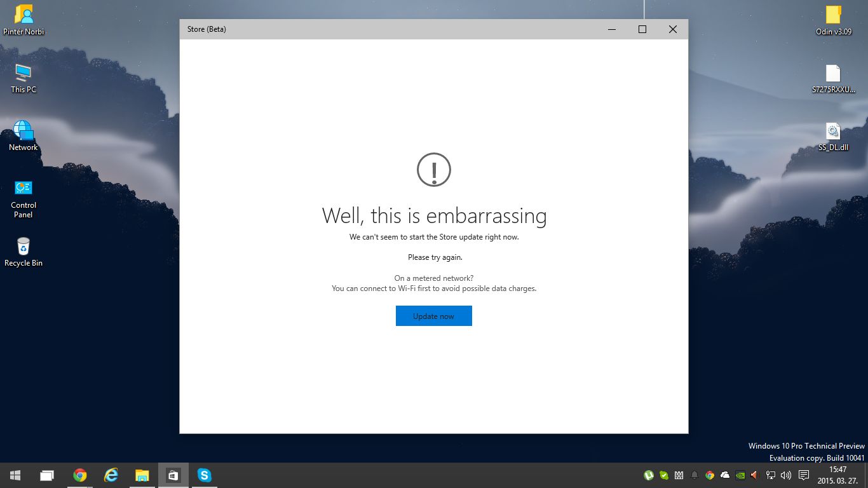Click the Update now button
Viewport: 868px width, 488px height.
tap(433, 316)
